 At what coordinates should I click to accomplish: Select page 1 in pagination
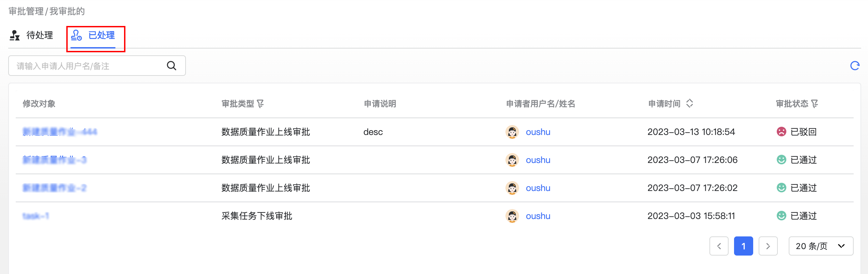[x=743, y=246]
